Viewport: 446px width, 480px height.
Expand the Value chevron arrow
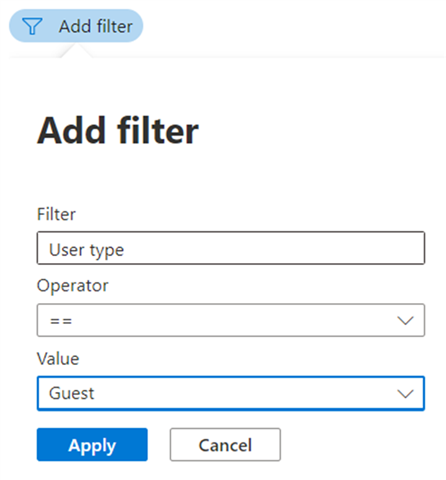405,394
